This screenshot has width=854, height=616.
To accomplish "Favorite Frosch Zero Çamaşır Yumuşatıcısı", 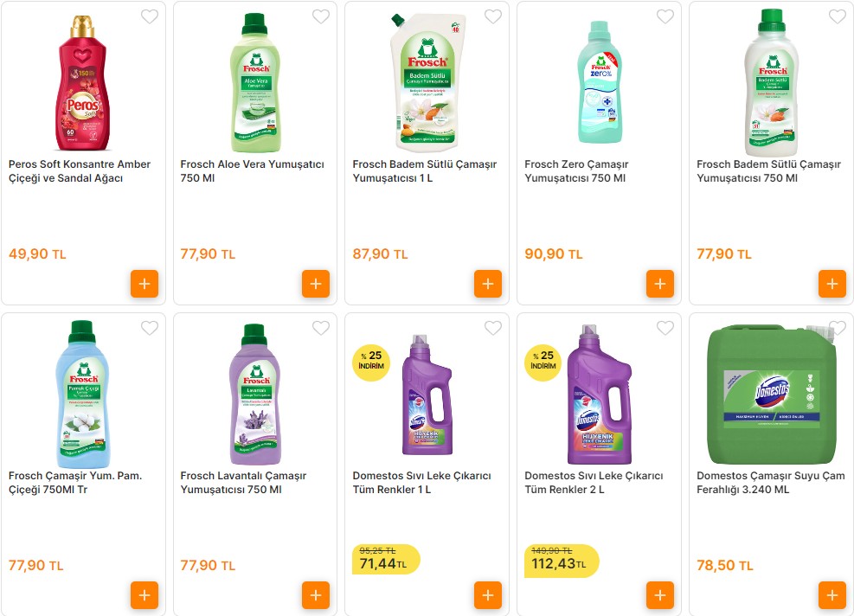I will coord(665,16).
